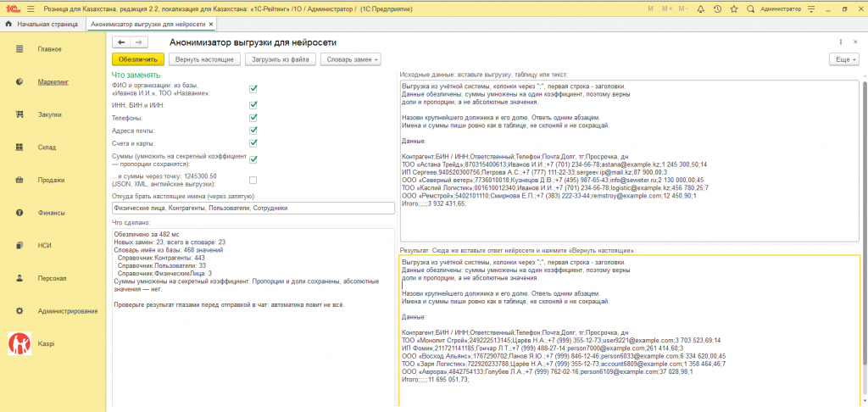868x412 pixels.
Task: Open service settings menu beside Администратор
Action: (x=811, y=8)
